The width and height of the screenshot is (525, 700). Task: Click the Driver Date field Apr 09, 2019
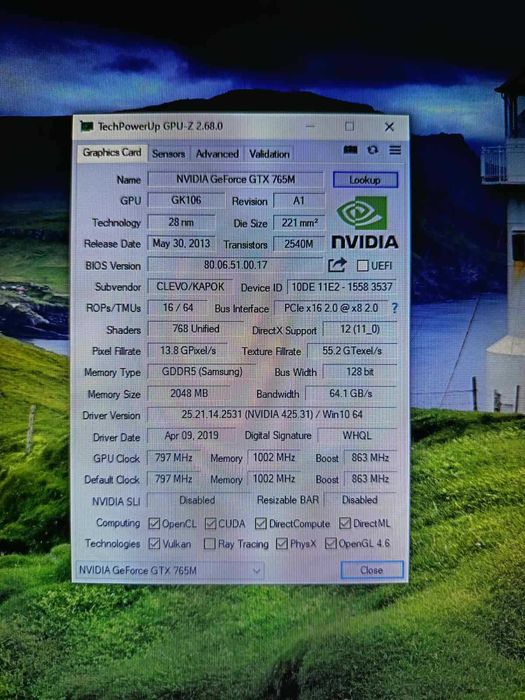[191, 435]
